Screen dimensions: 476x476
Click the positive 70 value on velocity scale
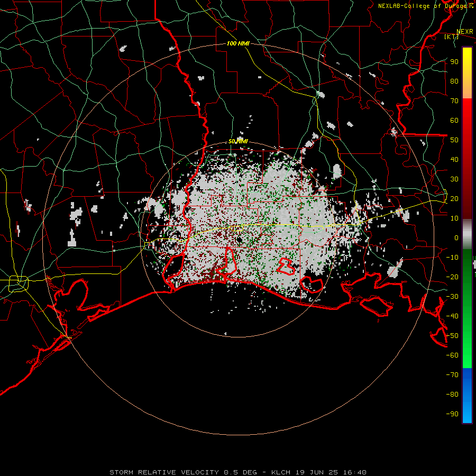tap(454, 101)
